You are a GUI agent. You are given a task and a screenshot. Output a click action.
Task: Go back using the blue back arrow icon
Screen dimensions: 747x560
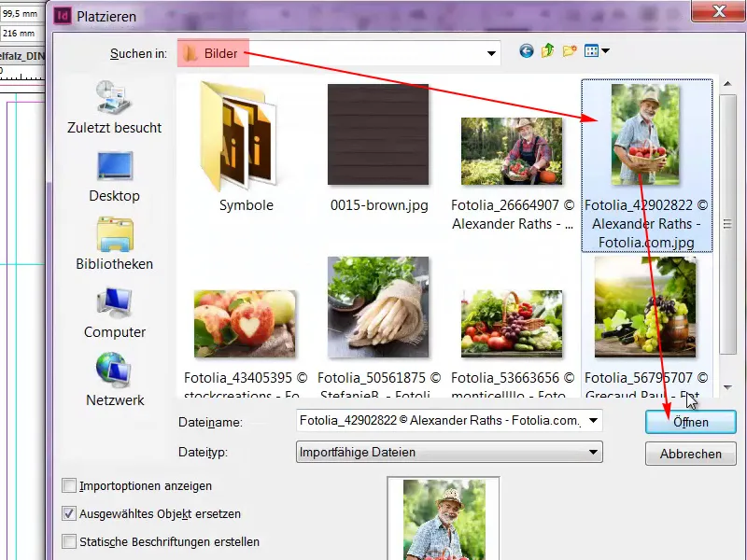pyautogui.click(x=527, y=51)
